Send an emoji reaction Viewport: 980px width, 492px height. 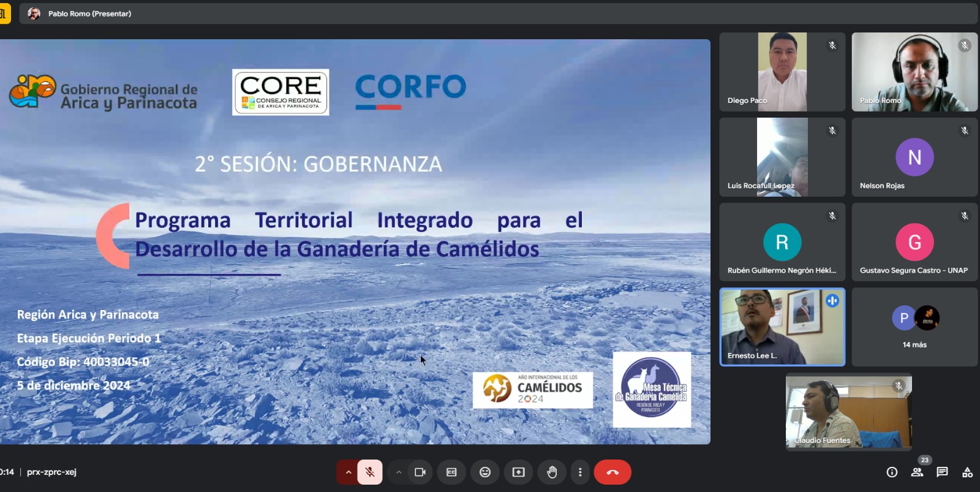click(485, 472)
